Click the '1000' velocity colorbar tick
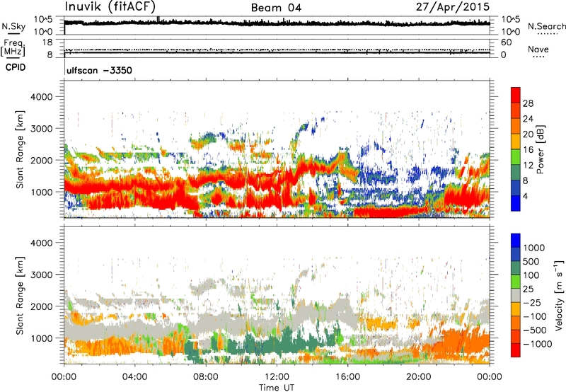This screenshot has height=392, width=566. [533, 248]
